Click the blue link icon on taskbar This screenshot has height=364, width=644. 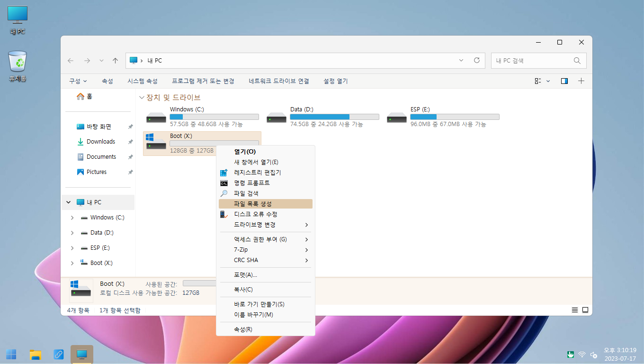point(59,354)
